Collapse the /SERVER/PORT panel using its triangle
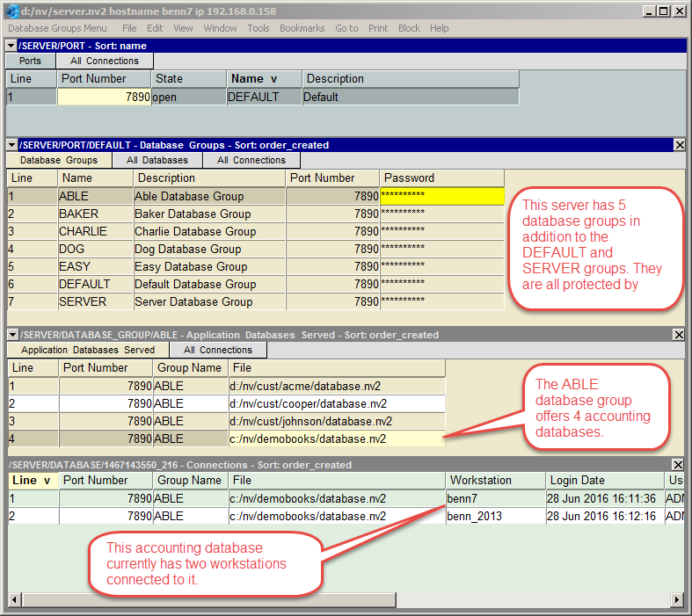The width and height of the screenshot is (692, 616). (x=11, y=46)
